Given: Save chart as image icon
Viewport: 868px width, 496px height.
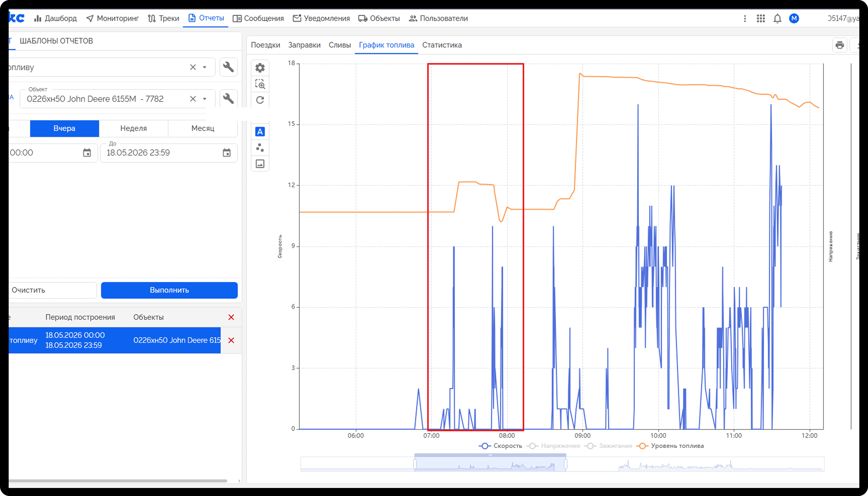Looking at the screenshot, I should click(260, 164).
